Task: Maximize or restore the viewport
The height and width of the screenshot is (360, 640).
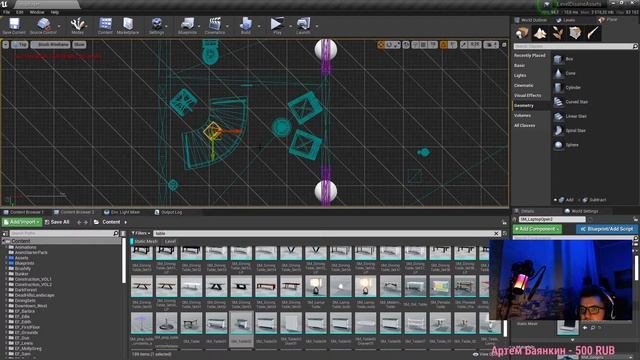Action: coord(504,44)
